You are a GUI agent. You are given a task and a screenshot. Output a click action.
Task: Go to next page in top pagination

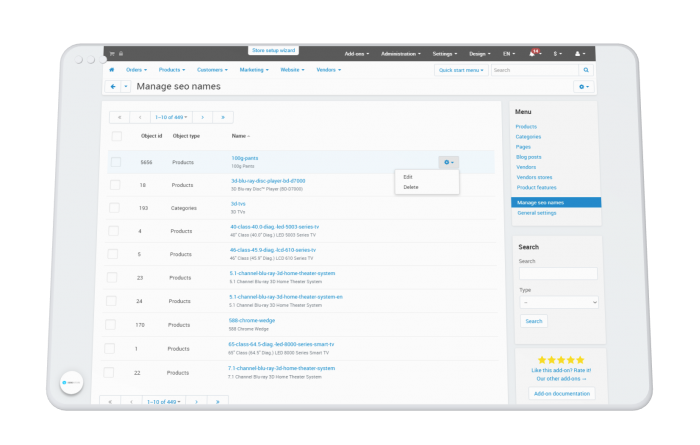pyautogui.click(x=202, y=117)
